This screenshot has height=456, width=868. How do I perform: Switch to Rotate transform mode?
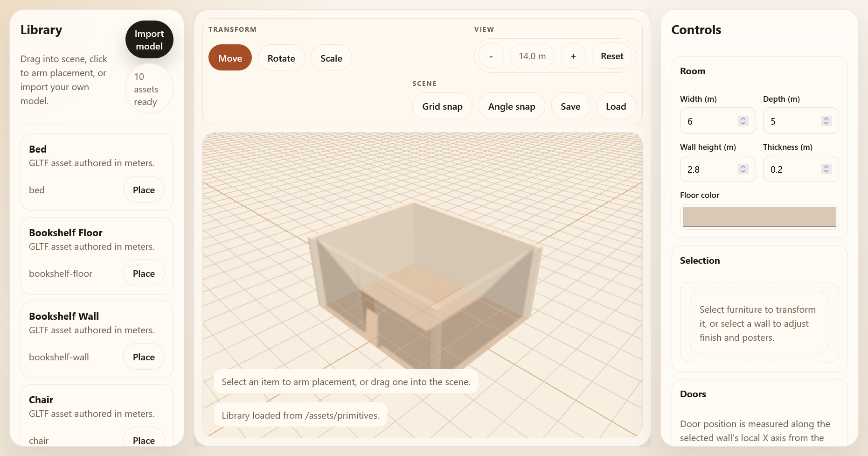coord(281,58)
